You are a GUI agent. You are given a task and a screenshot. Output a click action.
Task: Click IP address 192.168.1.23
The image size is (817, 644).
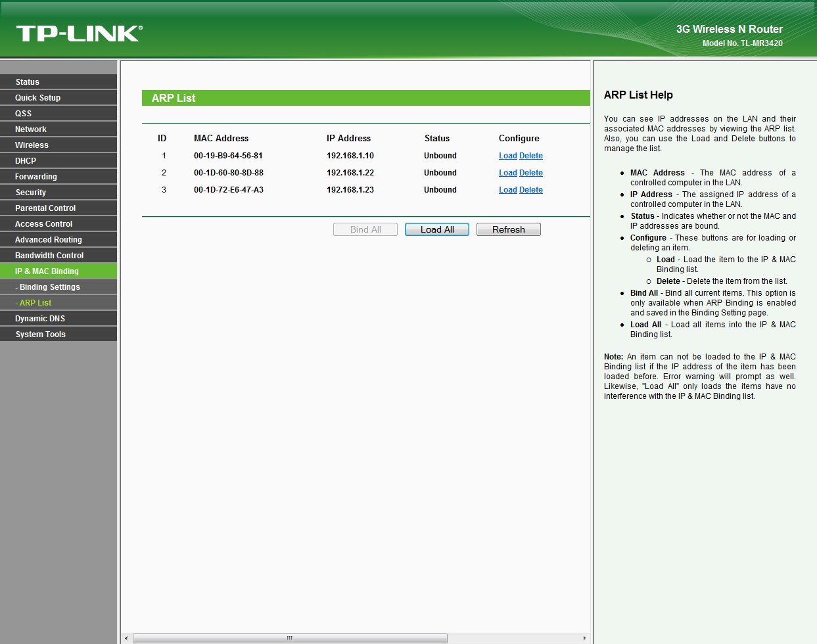pos(350,190)
